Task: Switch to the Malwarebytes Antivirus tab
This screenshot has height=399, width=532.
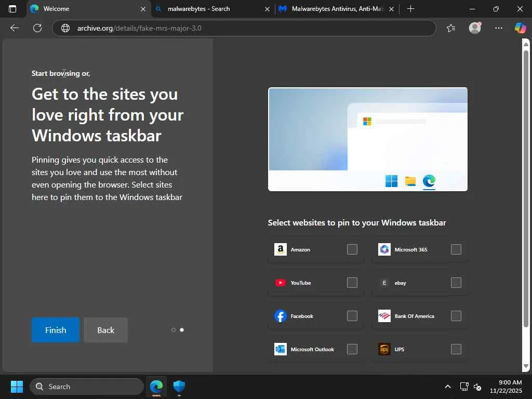Action: tap(337, 9)
